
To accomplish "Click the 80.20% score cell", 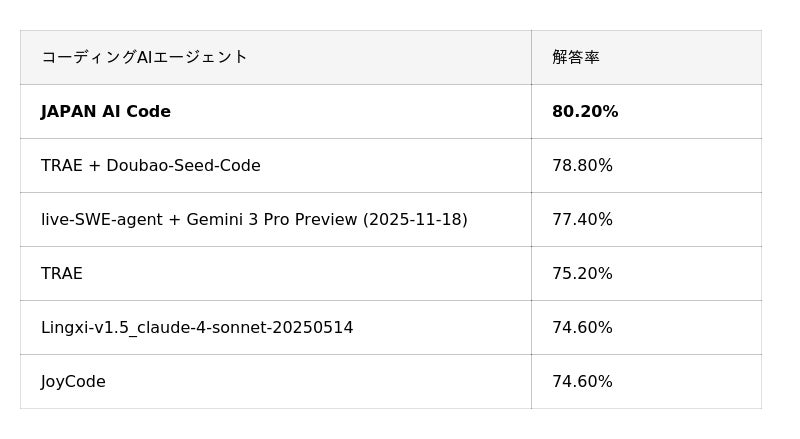I will click(585, 112).
